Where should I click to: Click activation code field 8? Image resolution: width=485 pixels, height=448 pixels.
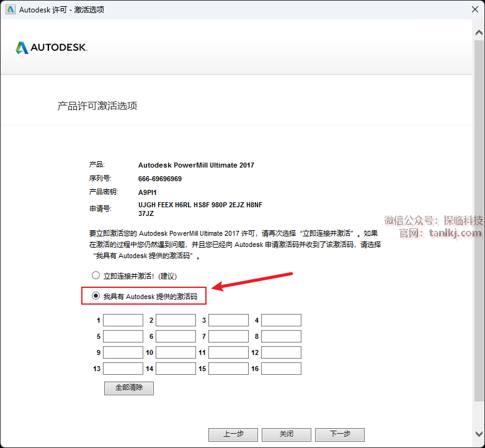coord(281,336)
